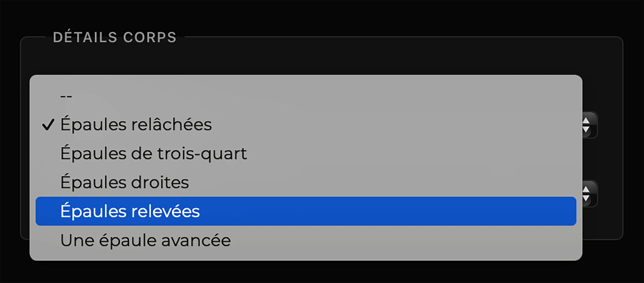Click down arrow on lower select stepper
This screenshot has width=644, height=283.
586,198
